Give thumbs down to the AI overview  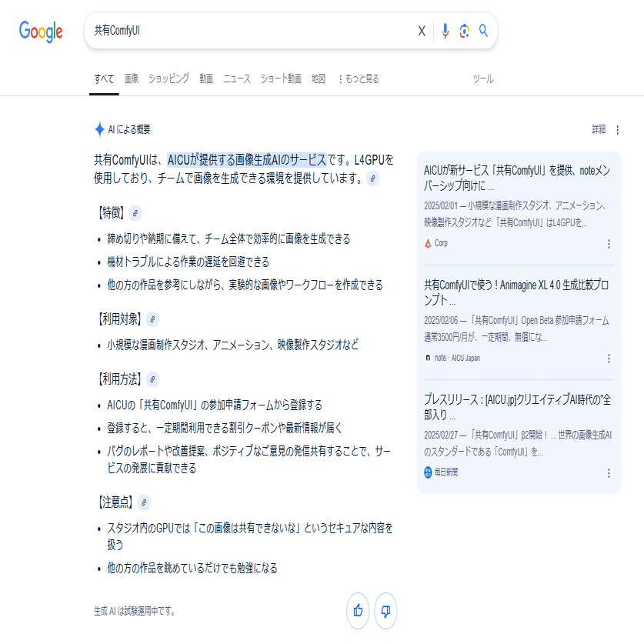(385, 611)
